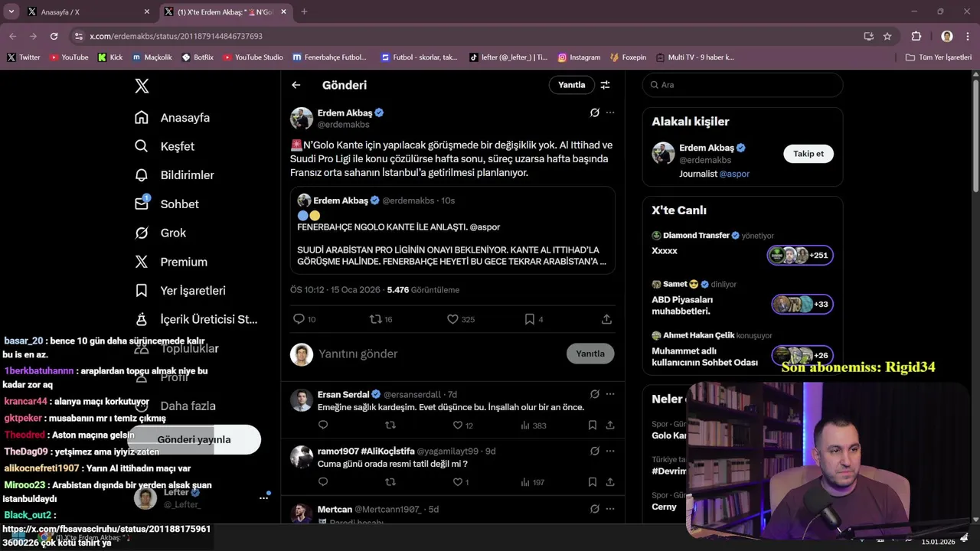980x551 pixels.
Task: Reply to Ersan Serdal's comment
Action: click(323, 425)
